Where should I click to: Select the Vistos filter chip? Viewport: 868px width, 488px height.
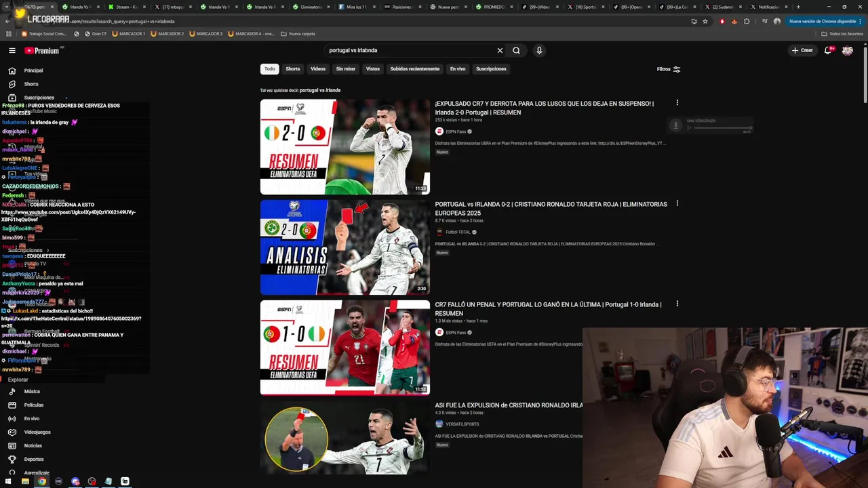[x=373, y=68]
